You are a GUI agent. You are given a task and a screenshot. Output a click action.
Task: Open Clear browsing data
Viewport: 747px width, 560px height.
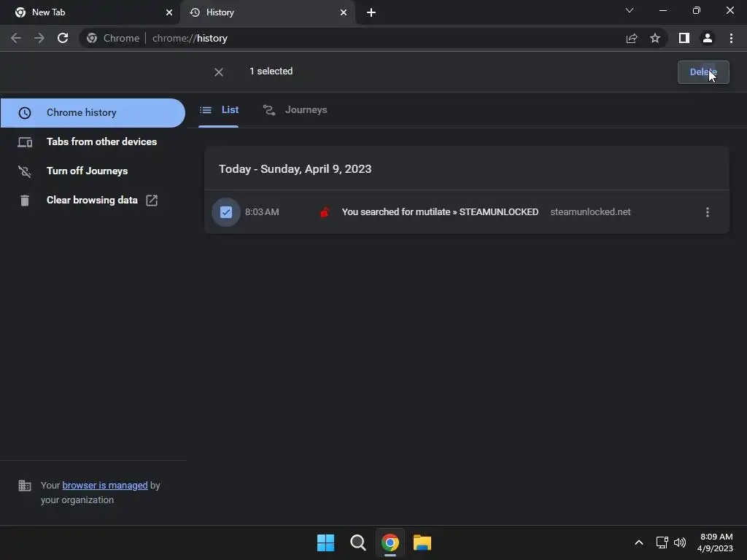tap(93, 200)
